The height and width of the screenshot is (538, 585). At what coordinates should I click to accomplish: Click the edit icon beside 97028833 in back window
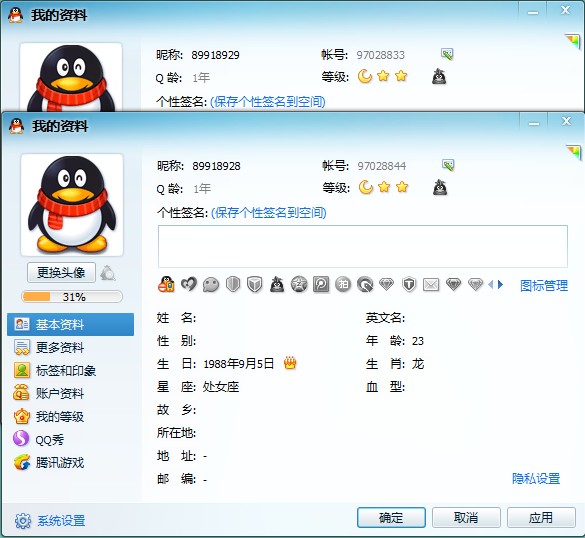pyautogui.click(x=447, y=54)
